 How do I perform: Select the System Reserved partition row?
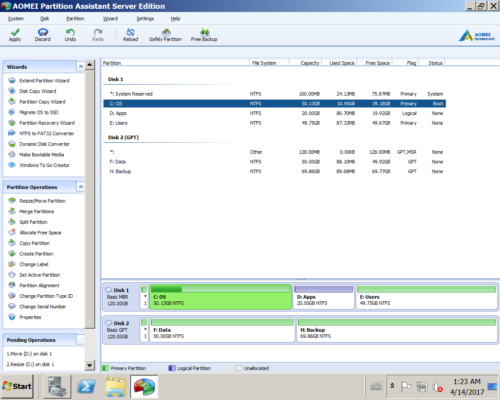[x=274, y=94]
